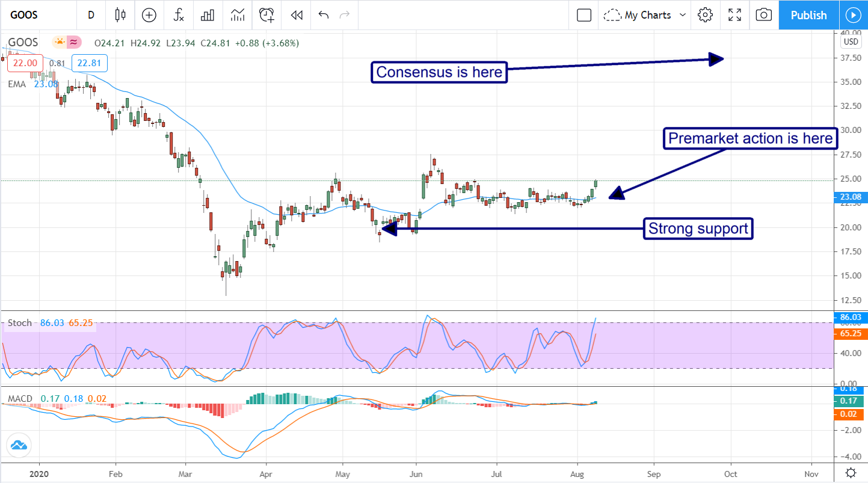Viewport: 868px width, 483px height.
Task: Open fundamental metrics via the bar chart icon
Action: point(208,15)
